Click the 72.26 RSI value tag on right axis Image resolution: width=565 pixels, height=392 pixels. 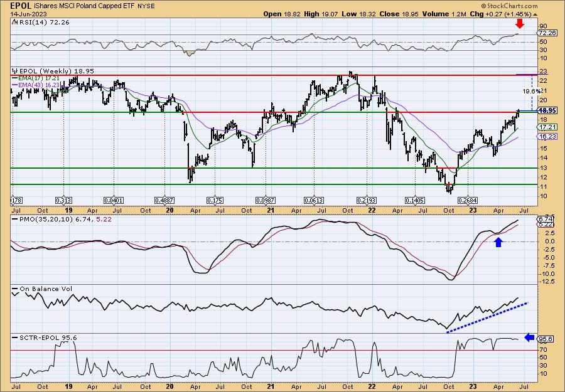(x=547, y=33)
